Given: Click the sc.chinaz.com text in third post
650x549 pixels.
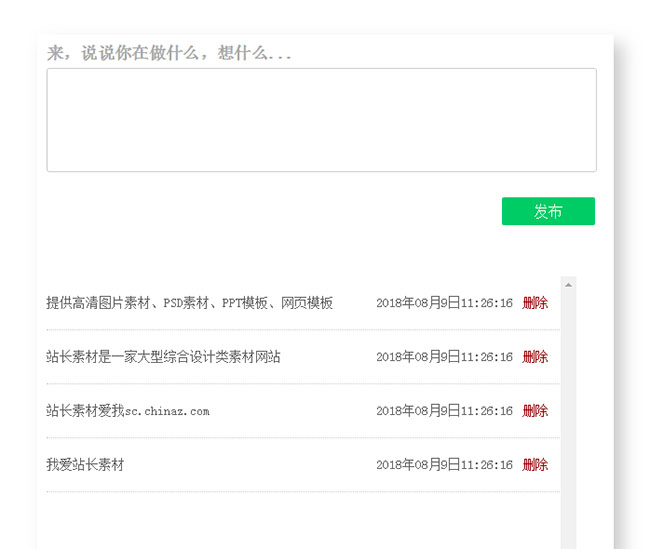Looking at the screenshot, I should tap(167, 411).
